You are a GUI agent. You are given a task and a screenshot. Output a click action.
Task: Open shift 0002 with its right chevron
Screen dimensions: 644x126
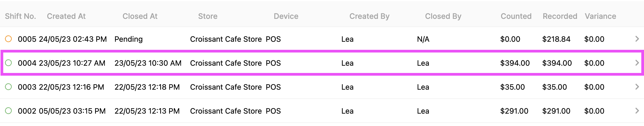pyautogui.click(x=637, y=111)
